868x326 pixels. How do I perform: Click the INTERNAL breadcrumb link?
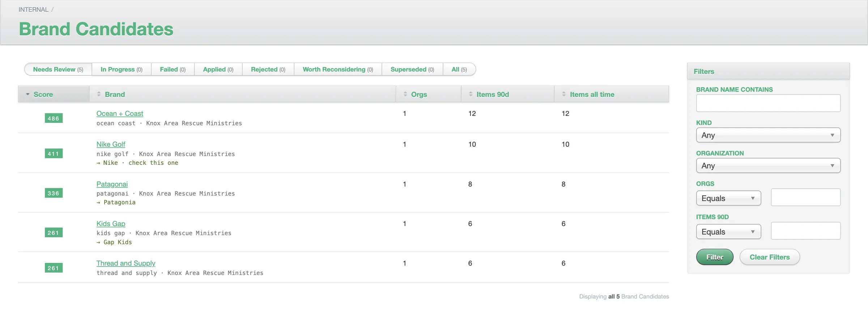[x=34, y=9]
